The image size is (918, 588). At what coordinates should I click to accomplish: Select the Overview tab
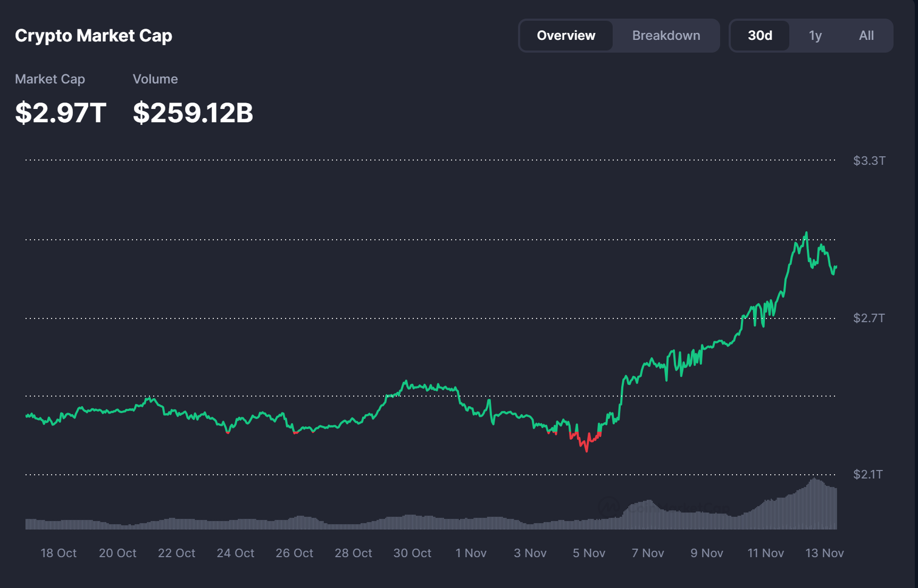click(x=566, y=36)
